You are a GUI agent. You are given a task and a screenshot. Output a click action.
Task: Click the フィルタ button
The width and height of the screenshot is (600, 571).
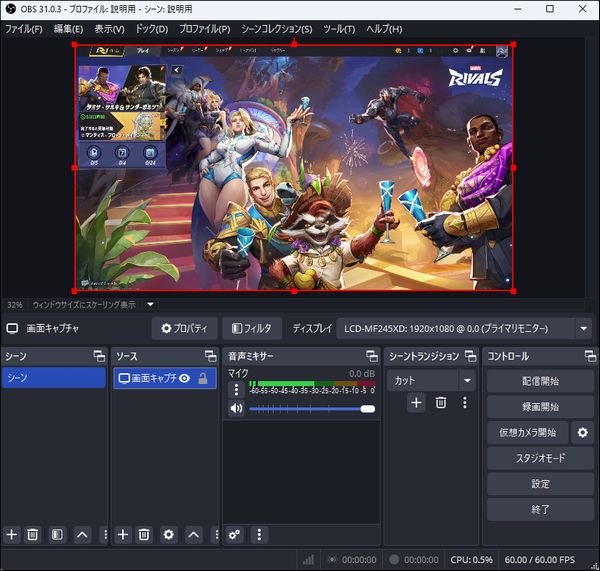pos(252,328)
